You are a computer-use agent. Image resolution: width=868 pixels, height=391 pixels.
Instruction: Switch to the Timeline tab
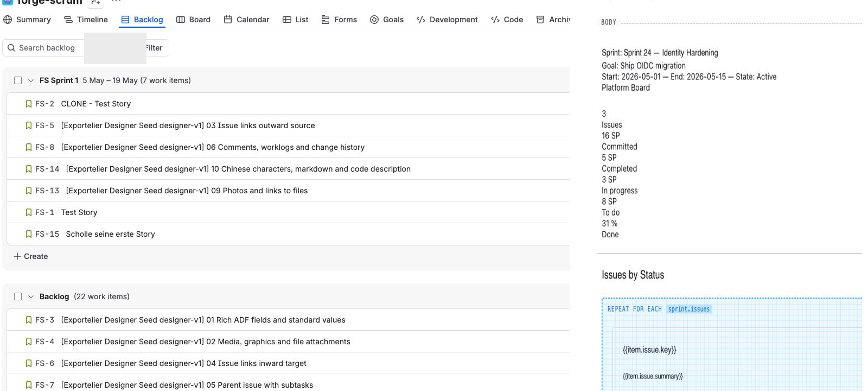[x=86, y=20]
